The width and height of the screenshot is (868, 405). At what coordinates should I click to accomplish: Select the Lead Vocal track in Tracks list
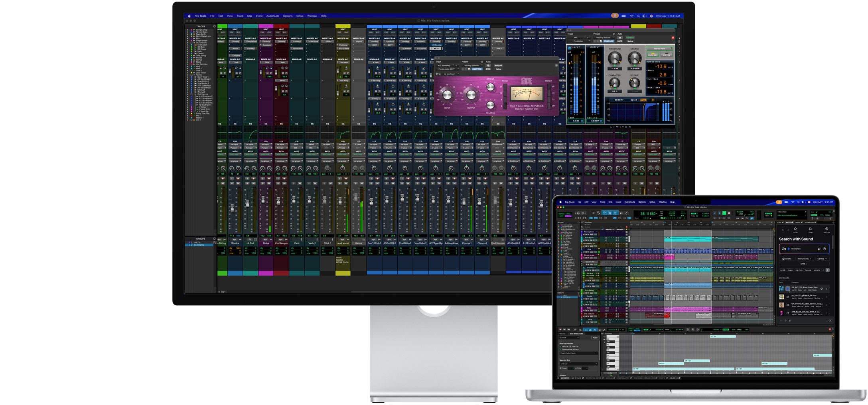point(201,73)
